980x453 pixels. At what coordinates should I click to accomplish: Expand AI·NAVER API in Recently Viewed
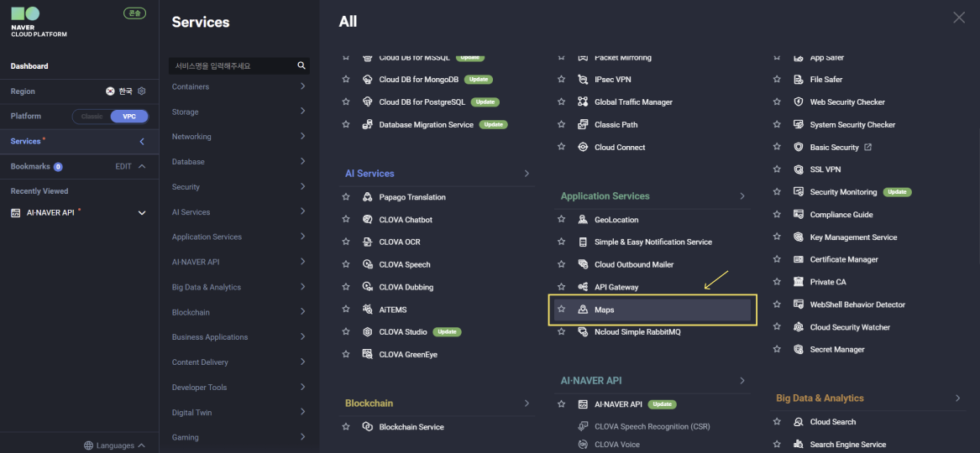(x=142, y=213)
